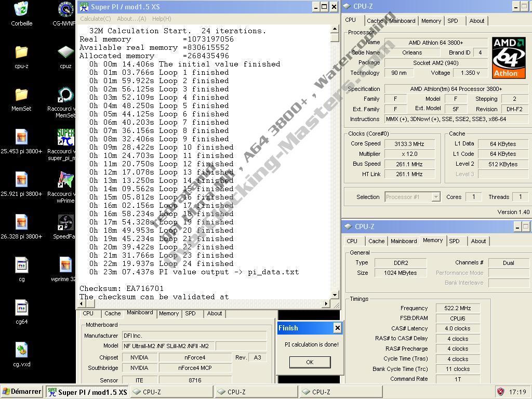
Task: Click Super PI horizontal scroll right arrow
Action: coord(326,303)
